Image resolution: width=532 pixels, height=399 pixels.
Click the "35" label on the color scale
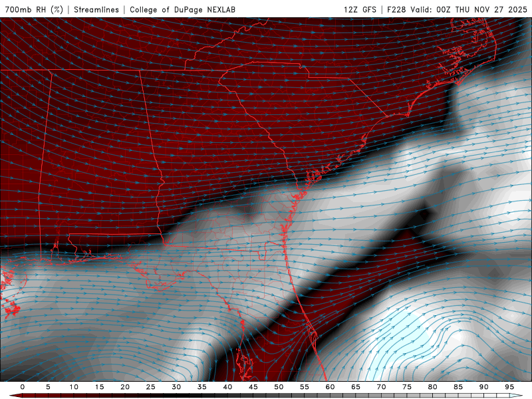(x=202, y=387)
